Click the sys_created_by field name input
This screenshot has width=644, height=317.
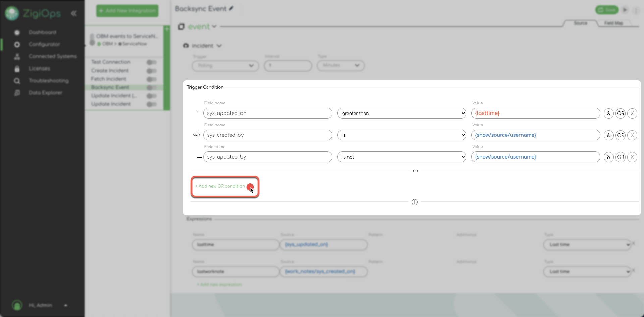click(267, 135)
